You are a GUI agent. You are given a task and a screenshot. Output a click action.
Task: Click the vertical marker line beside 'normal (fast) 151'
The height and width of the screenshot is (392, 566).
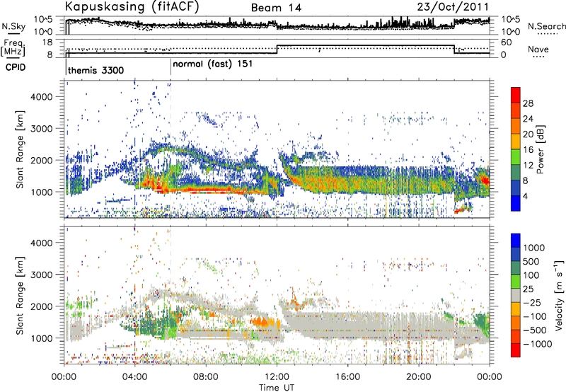coord(171,67)
